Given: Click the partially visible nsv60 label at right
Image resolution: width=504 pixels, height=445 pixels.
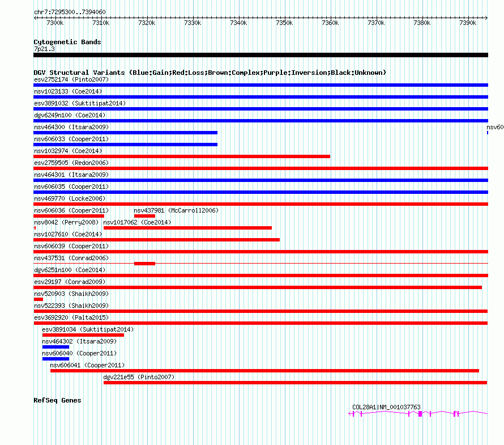Looking at the screenshot, I should (x=495, y=127).
